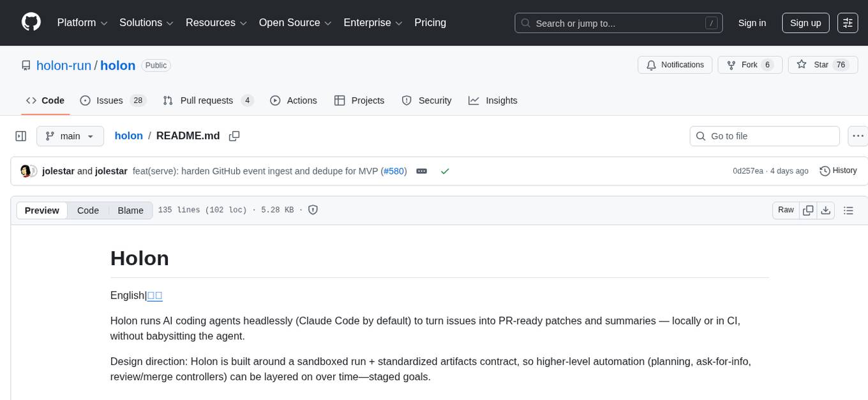The width and height of the screenshot is (868, 400).
Task: Open the more file actions menu
Action: pos(858,136)
